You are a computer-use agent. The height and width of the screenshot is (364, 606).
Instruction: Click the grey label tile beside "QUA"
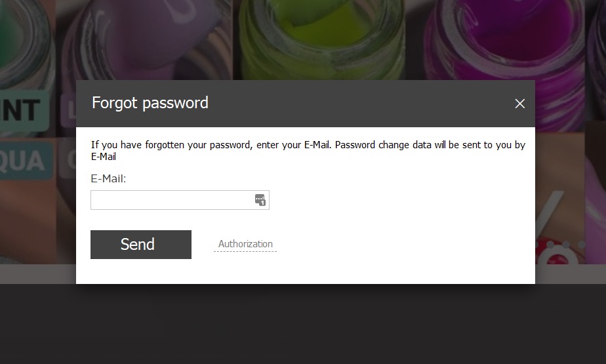(x=70, y=161)
